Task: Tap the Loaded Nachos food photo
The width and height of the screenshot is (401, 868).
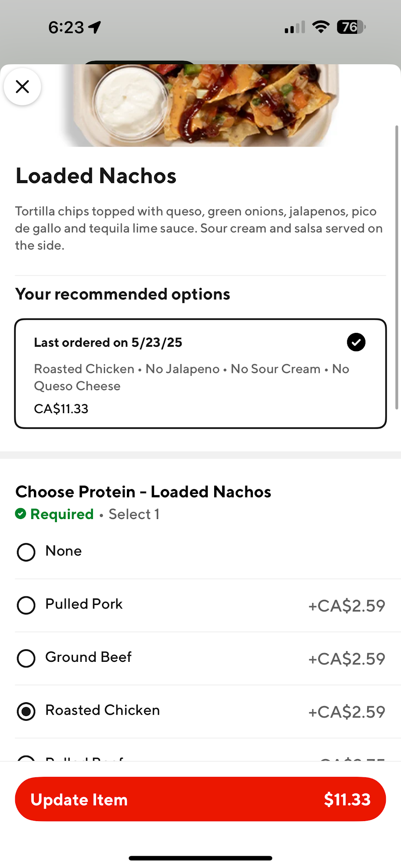Action: (200, 105)
